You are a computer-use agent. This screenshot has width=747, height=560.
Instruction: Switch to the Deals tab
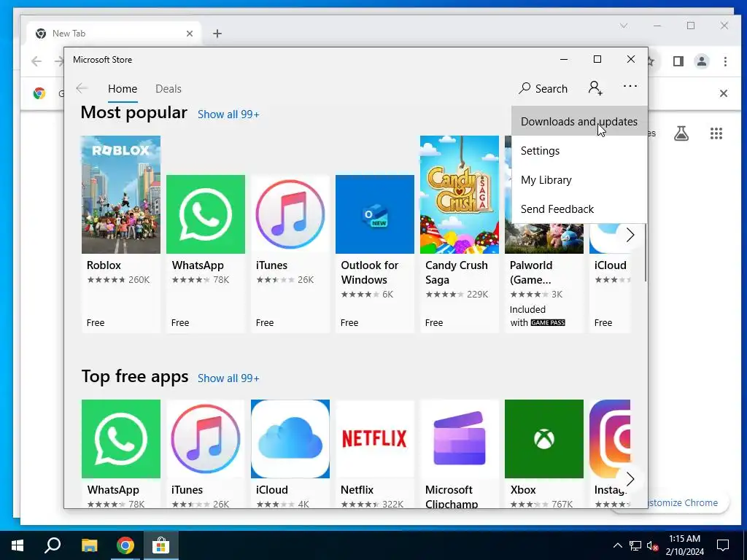click(169, 89)
